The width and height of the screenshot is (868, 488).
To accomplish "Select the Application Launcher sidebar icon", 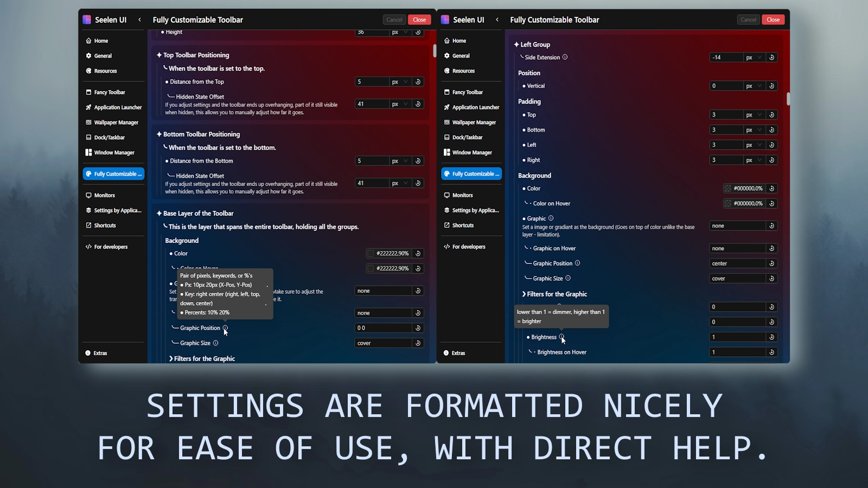I will 90,107.
